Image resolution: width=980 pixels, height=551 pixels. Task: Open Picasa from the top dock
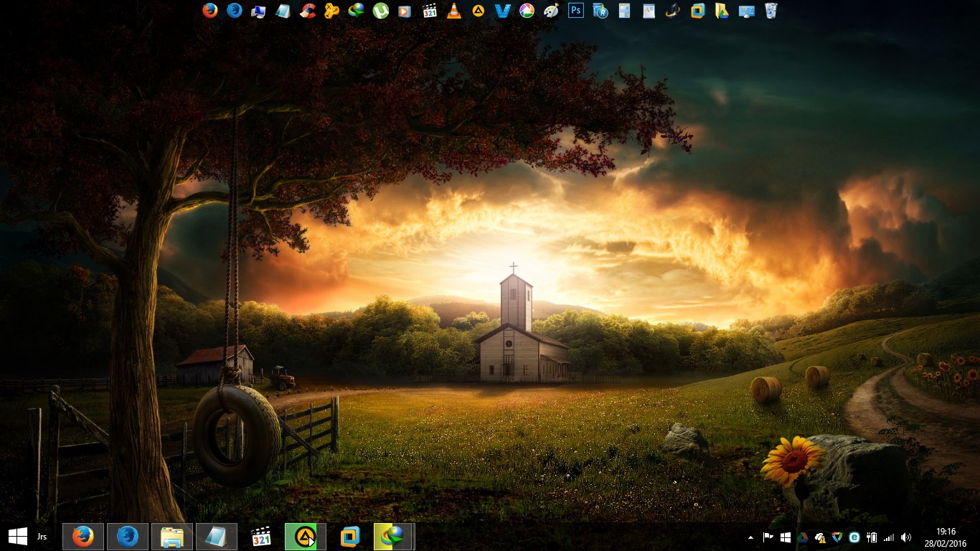pyautogui.click(x=527, y=11)
